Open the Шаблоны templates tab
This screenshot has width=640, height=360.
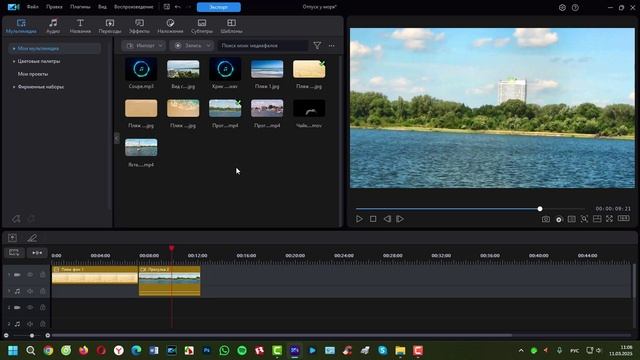tap(231, 26)
